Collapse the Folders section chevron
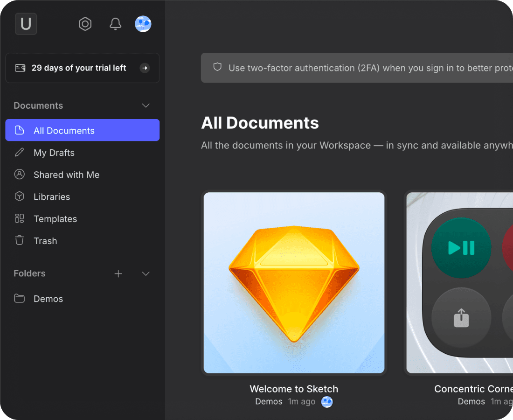Viewport: 513px width, 420px height. [x=146, y=273]
